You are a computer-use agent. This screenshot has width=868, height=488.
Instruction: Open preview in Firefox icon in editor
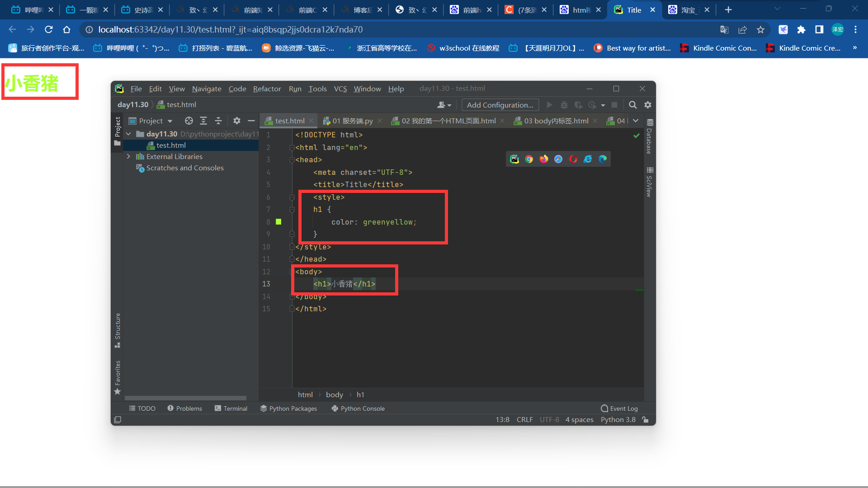(544, 159)
